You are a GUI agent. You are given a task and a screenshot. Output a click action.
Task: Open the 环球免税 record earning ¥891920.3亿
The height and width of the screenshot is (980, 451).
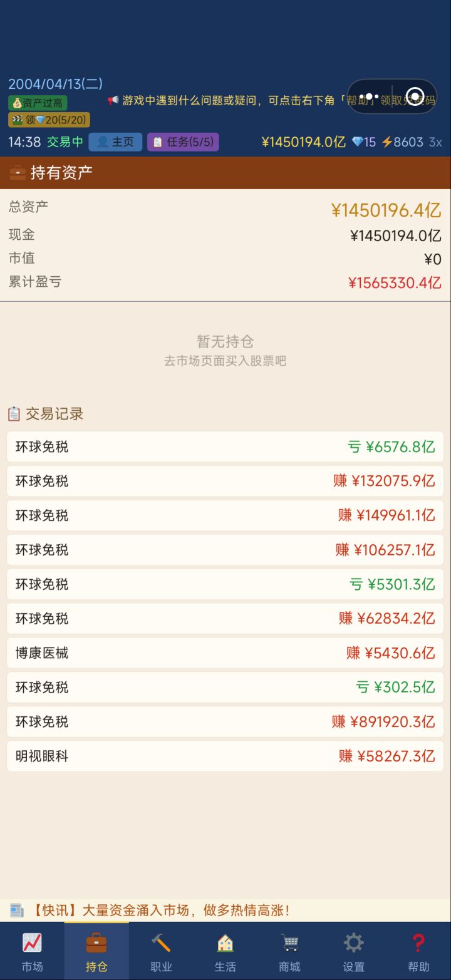pyautogui.click(x=225, y=721)
